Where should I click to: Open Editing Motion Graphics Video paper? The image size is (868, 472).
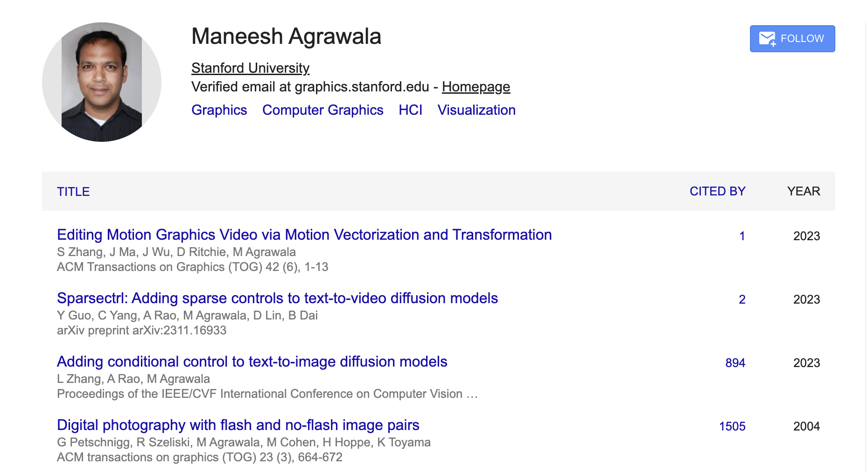pos(304,235)
